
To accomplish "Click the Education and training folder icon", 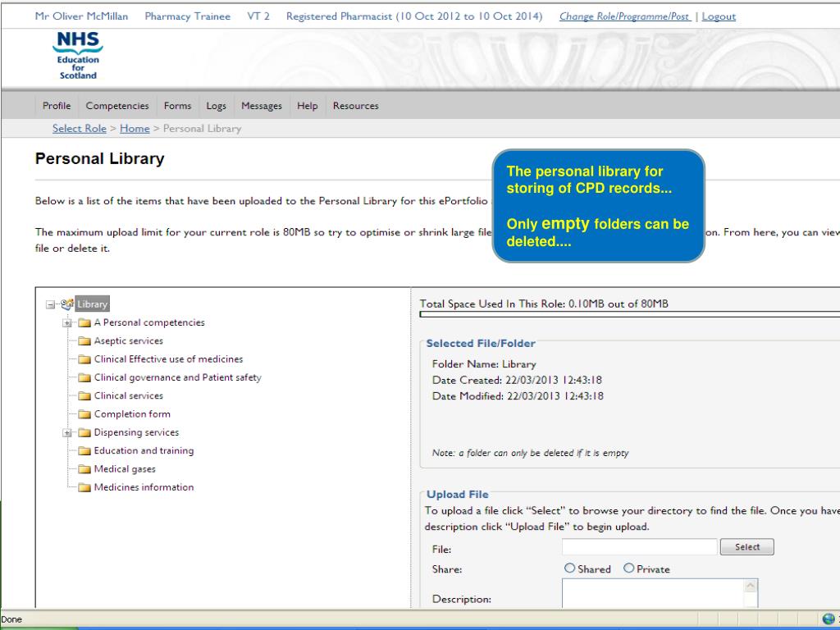I will click(x=84, y=450).
